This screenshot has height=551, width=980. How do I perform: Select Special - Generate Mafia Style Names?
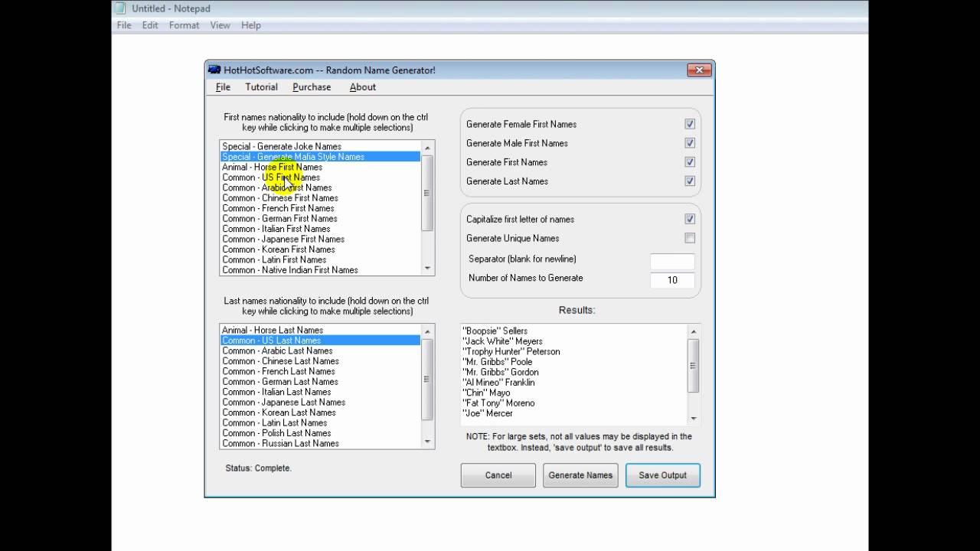(x=320, y=157)
